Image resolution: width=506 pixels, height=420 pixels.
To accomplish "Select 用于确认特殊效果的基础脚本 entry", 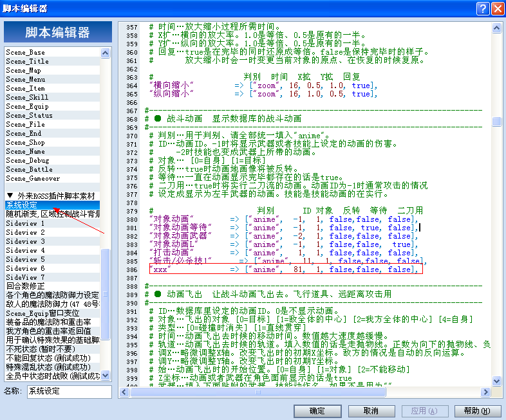I will [x=53, y=340].
